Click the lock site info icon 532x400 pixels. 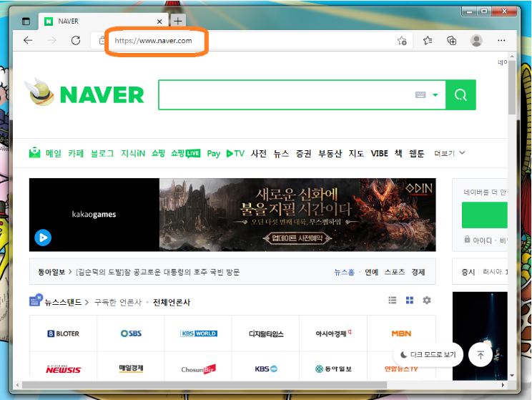click(102, 40)
